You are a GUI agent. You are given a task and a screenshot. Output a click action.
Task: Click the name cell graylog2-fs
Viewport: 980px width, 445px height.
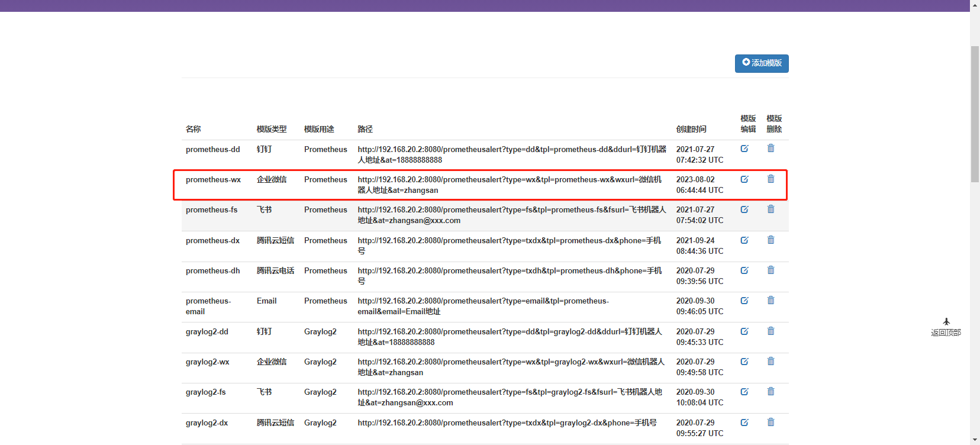[206, 392]
